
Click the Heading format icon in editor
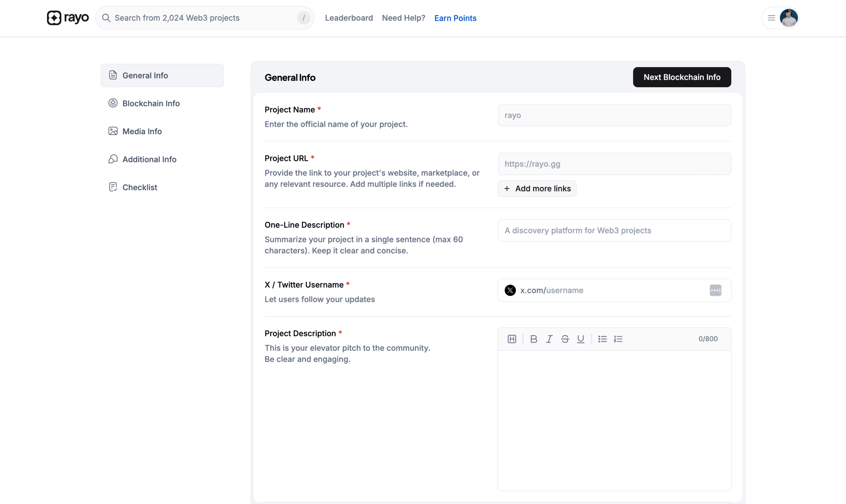tap(512, 339)
